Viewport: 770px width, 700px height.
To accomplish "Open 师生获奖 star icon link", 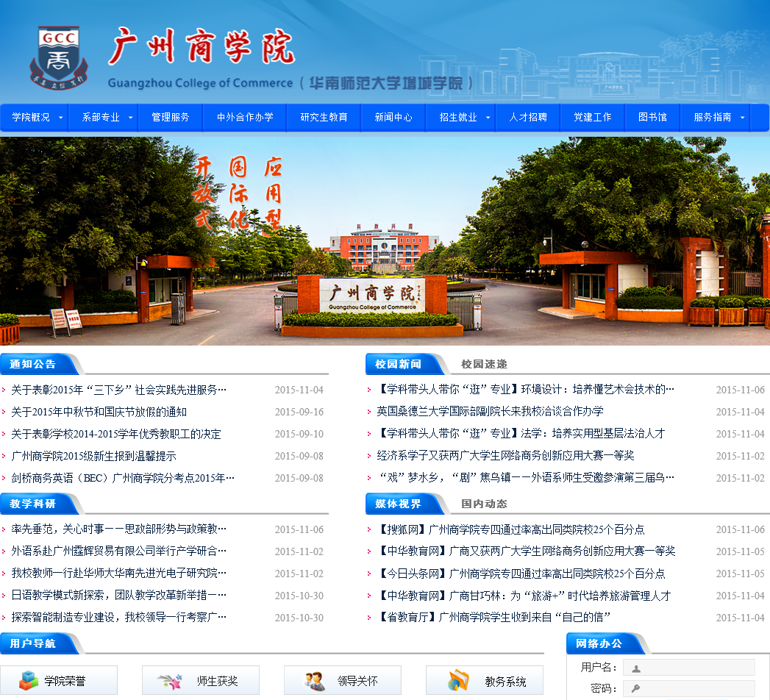I will pos(200,680).
